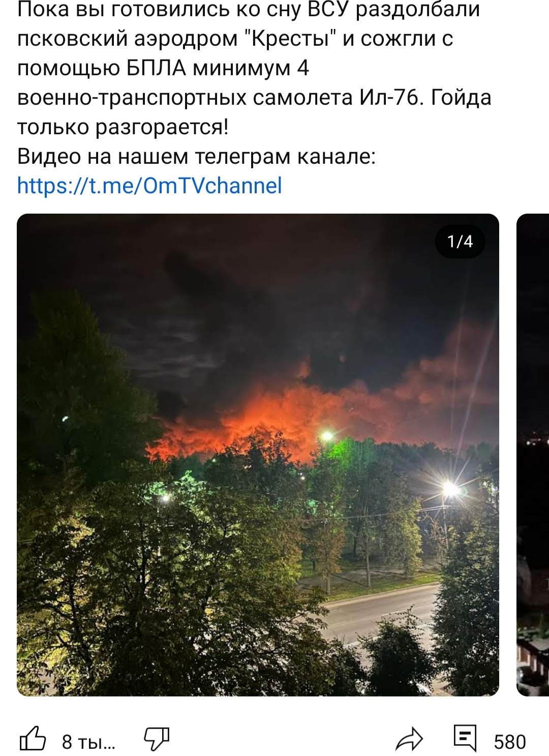This screenshot has width=549, height=756.
Task: Tap the "8 ты…" likes count
Action: pyautogui.click(x=88, y=742)
